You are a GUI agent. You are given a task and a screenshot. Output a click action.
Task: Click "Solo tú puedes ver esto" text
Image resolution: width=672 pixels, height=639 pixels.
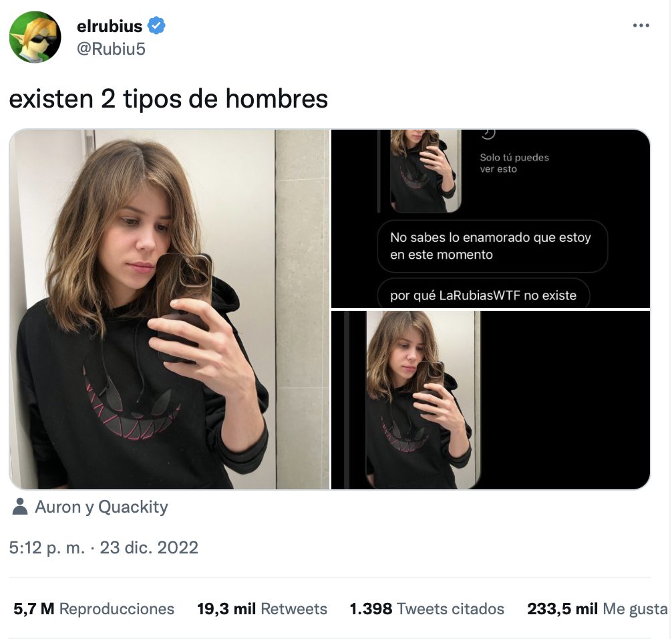coord(514,164)
